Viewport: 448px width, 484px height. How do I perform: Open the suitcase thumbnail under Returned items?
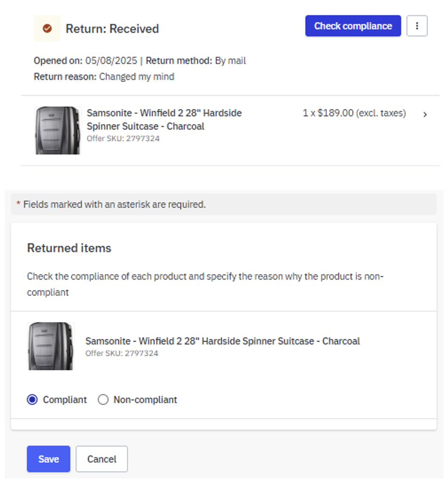coord(51,346)
